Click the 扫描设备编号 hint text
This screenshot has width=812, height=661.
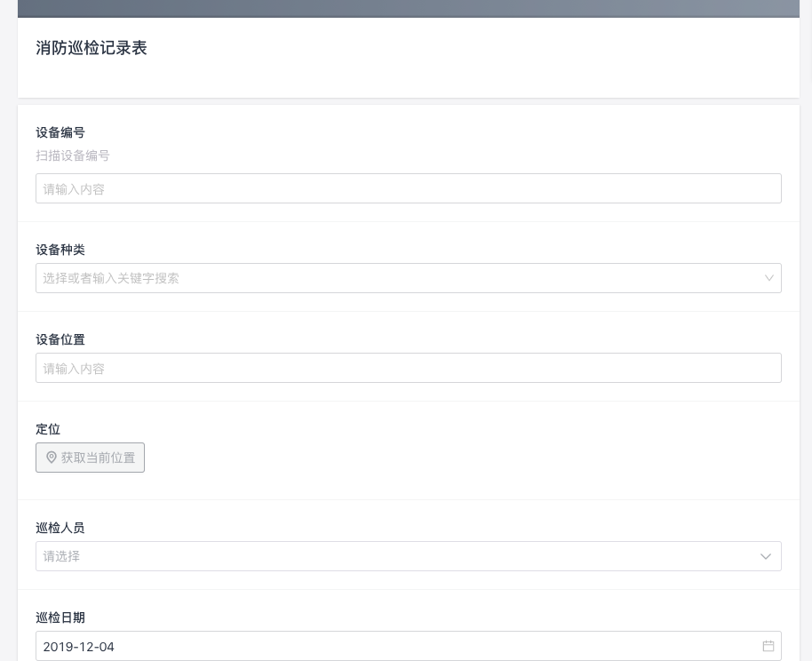click(73, 155)
